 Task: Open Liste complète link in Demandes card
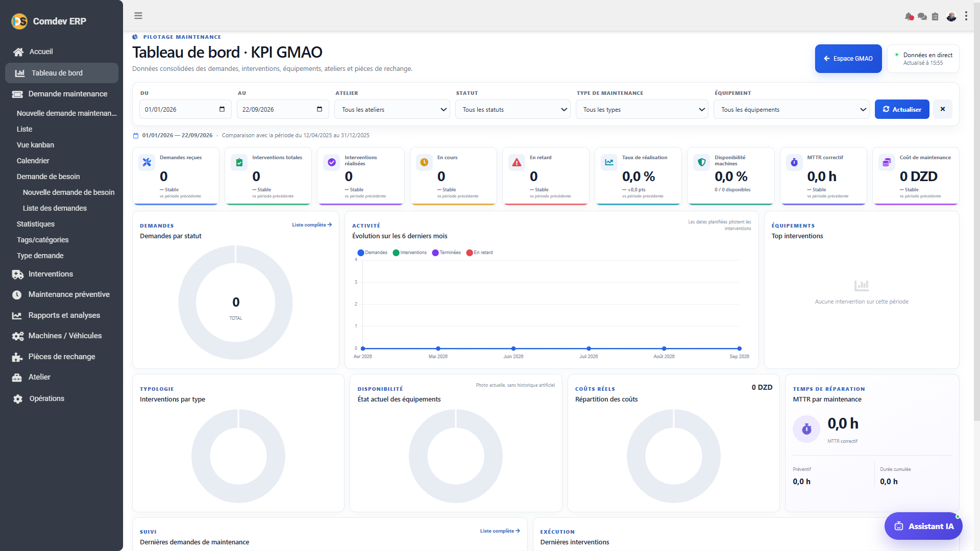[312, 224]
